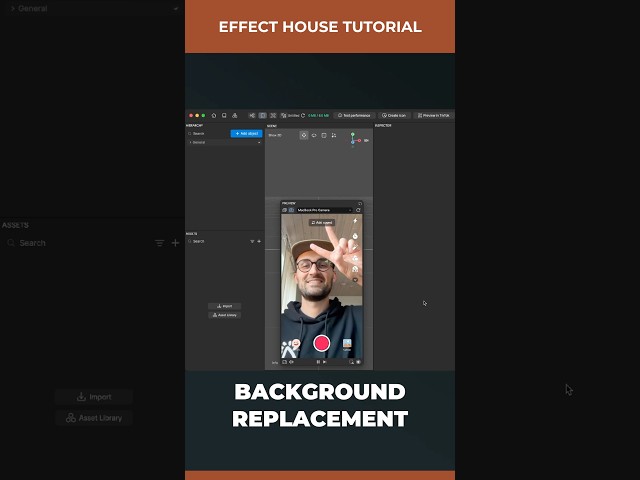Click the small Import button in Assets
This screenshot has height=480, width=640.
[224, 306]
